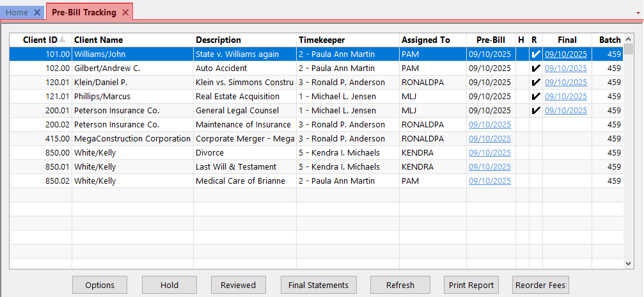Sort by Client ID column header
Image resolution: width=644 pixels, height=297 pixels.
tap(40, 40)
